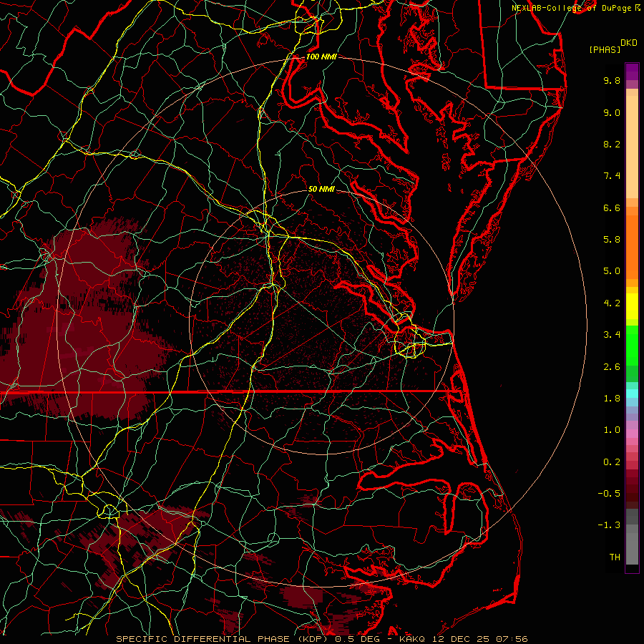Screen dimensions: 644x644
Task: Click the [PHAS] legend label
Action: pyautogui.click(x=605, y=49)
